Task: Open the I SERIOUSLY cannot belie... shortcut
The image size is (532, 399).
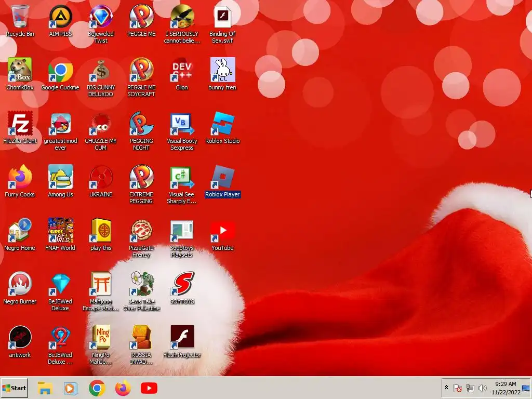Action: tap(182, 24)
